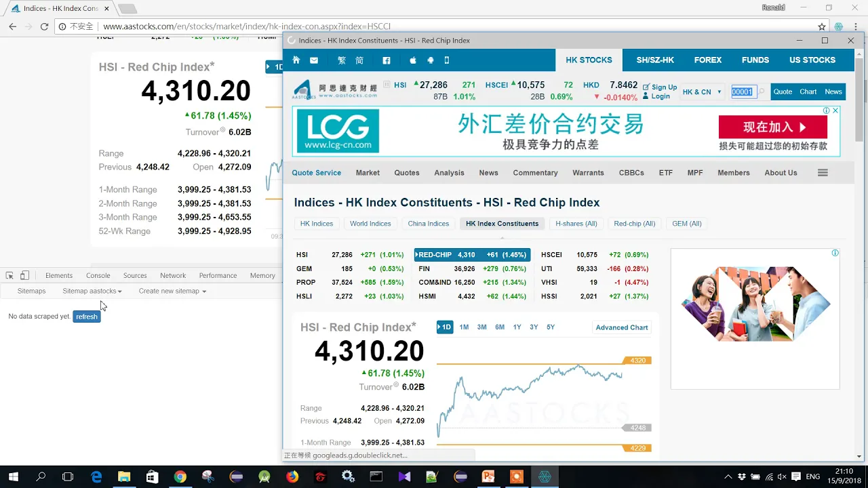Switch to Simplified Chinese 简
868x488 pixels.
tap(359, 60)
